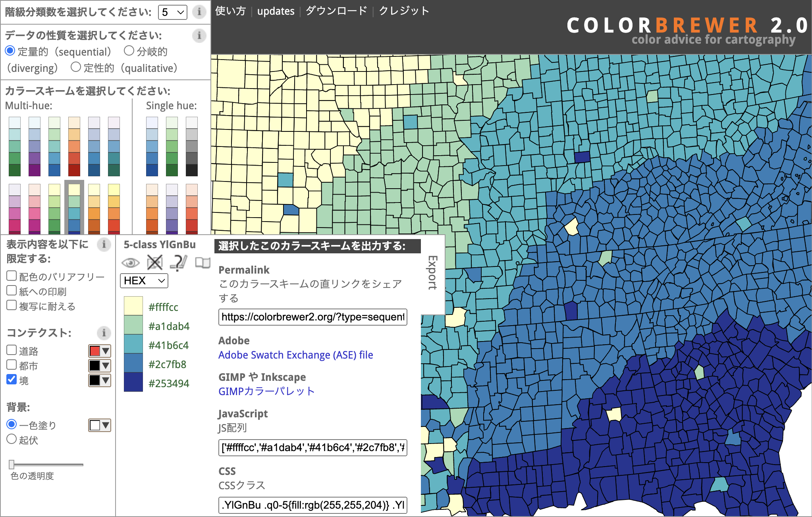This screenshot has height=517, width=812.
Task: Click the crossed-out photocopy icon
Action: click(154, 262)
